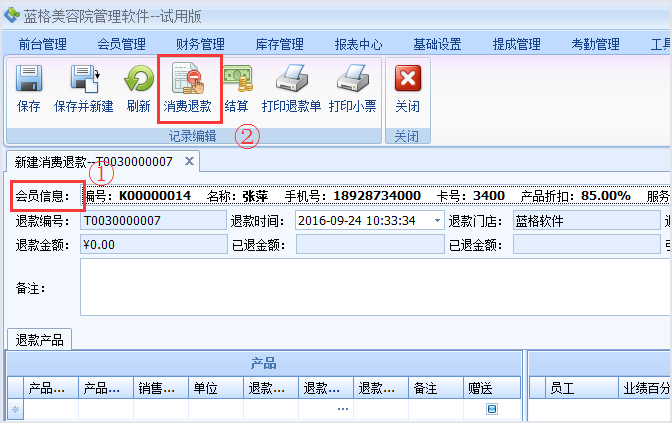Viewport: 672px width, 423px height.
Task: Click the green Refresh (刷新) icon
Action: (x=138, y=78)
